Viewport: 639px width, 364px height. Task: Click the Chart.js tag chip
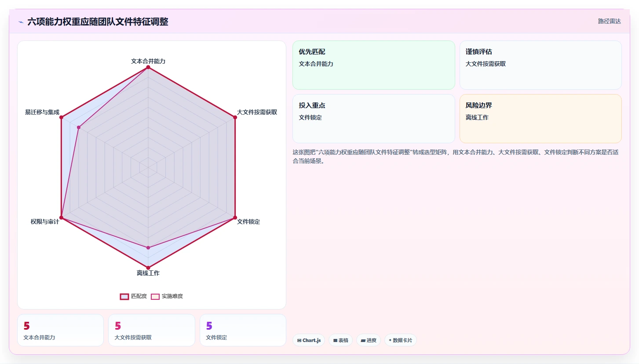coord(309,340)
